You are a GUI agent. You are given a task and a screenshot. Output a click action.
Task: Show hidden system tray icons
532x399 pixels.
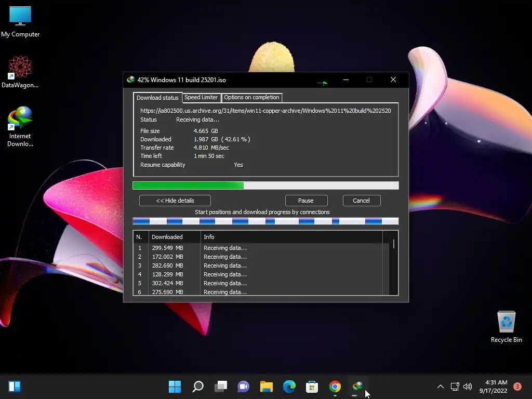[441, 387]
